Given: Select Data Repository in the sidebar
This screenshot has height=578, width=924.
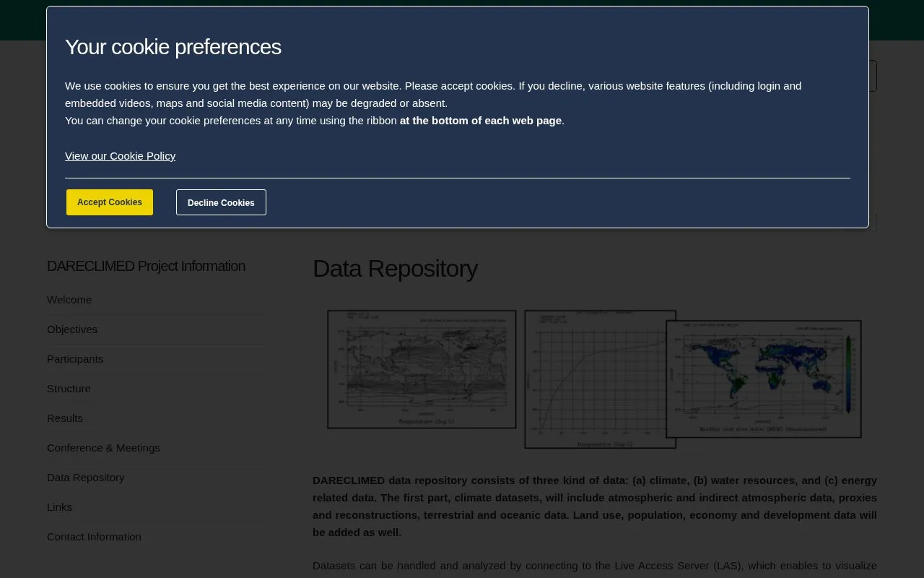Looking at the screenshot, I should click(x=85, y=478).
